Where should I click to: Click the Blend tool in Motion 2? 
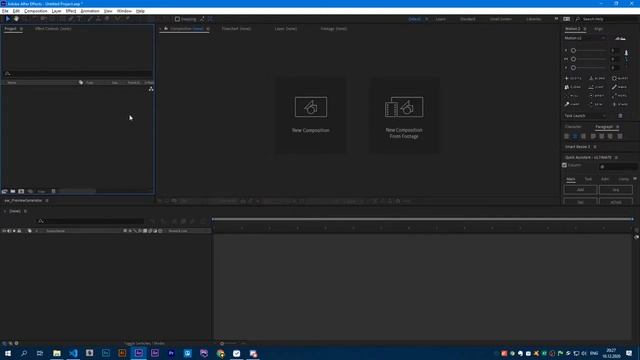pos(596,78)
